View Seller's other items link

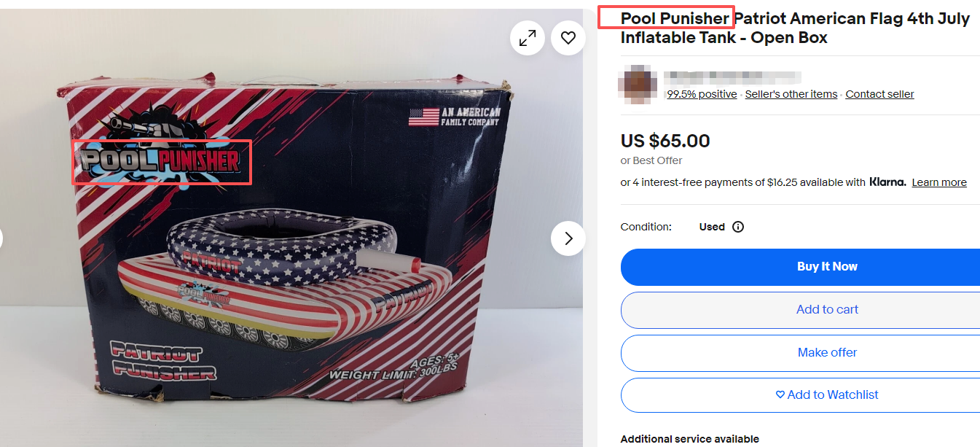pyautogui.click(x=791, y=94)
